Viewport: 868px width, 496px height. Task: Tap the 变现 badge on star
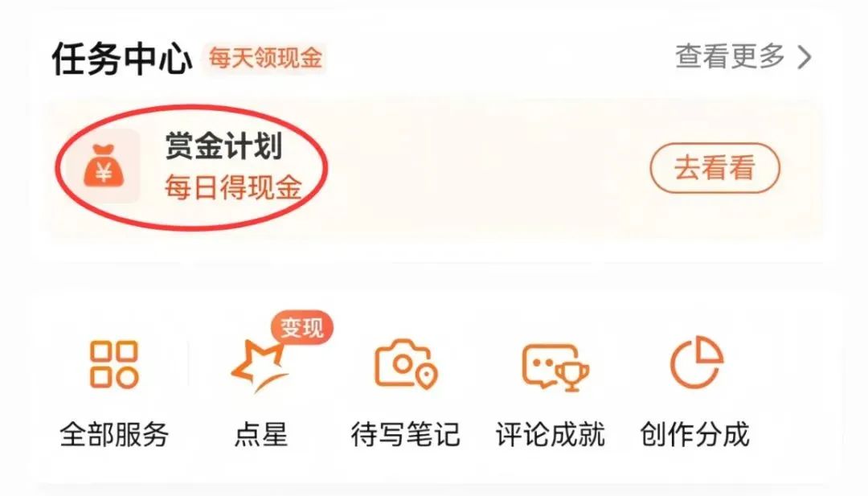click(x=301, y=328)
